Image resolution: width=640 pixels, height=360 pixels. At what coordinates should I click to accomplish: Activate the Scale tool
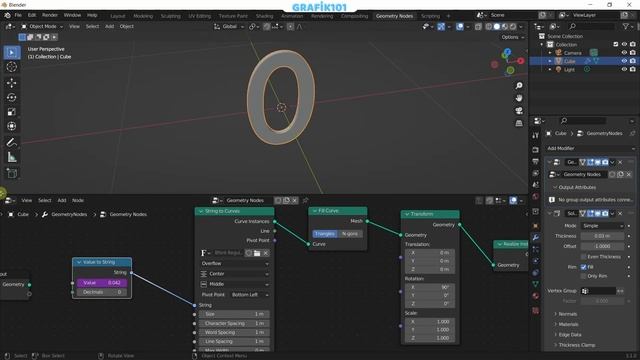[11, 112]
